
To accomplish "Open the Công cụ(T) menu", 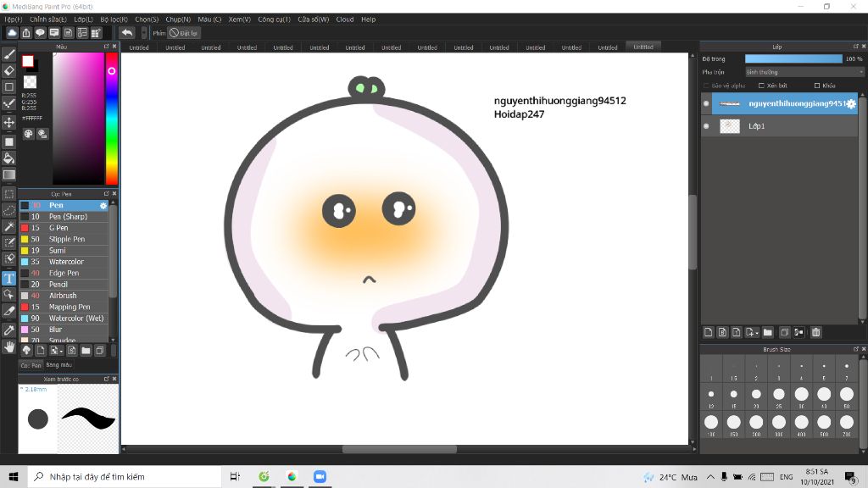I will [x=274, y=19].
